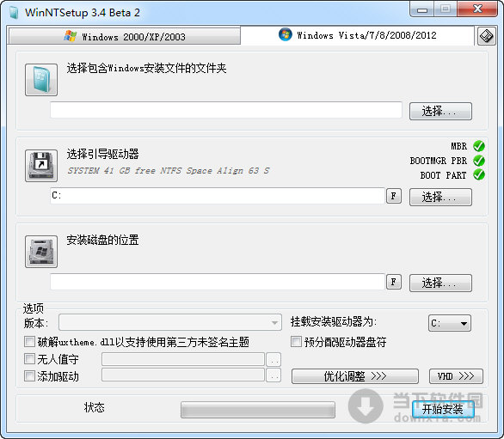This screenshot has height=439, width=504.
Task: Minimize the WinNTSetup window
Action: pos(421,9)
